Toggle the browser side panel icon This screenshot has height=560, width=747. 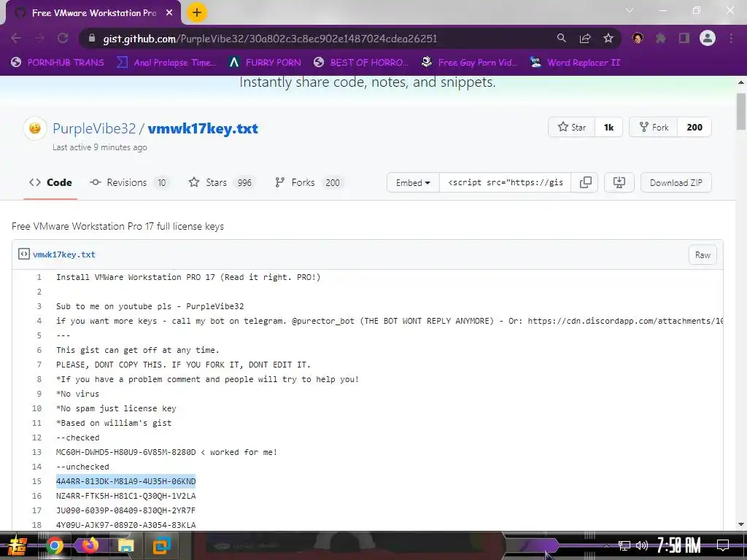click(684, 38)
